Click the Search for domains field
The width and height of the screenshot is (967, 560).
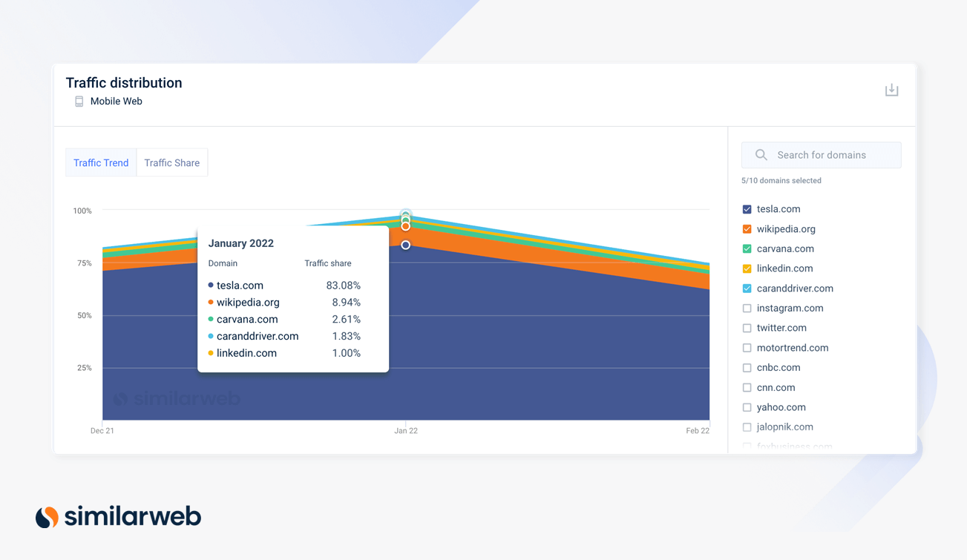pos(821,155)
